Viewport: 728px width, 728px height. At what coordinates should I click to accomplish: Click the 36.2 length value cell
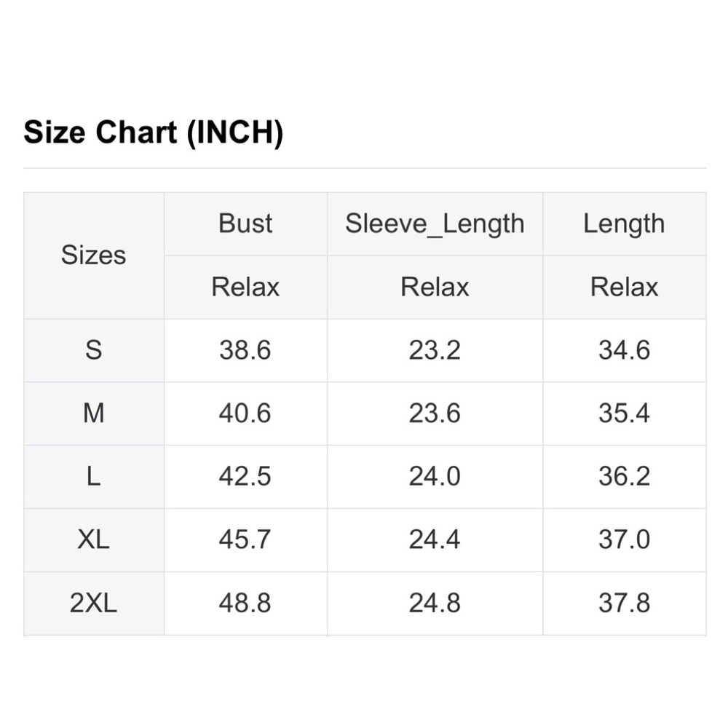pyautogui.click(x=624, y=477)
